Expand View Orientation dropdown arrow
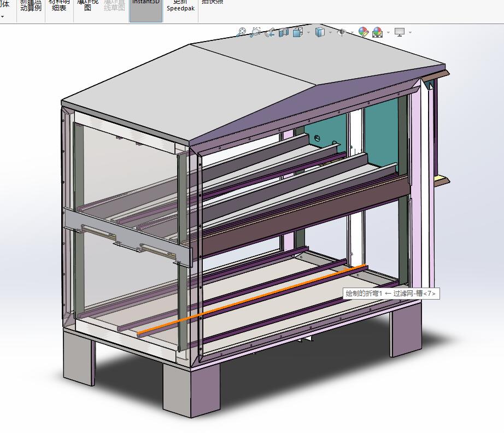This screenshot has width=504, height=433. point(308,32)
